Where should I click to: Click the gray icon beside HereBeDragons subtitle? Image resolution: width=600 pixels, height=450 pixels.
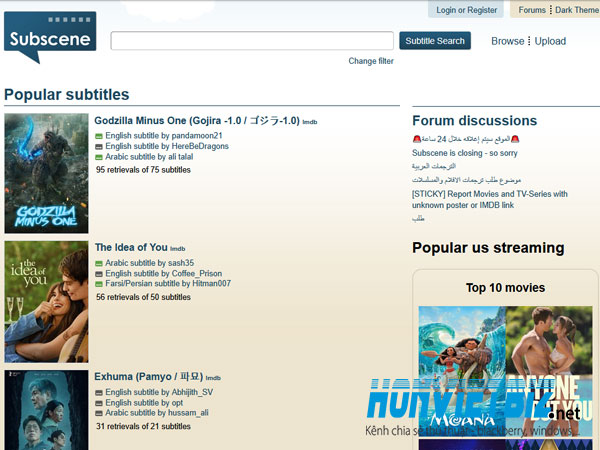[99, 147]
